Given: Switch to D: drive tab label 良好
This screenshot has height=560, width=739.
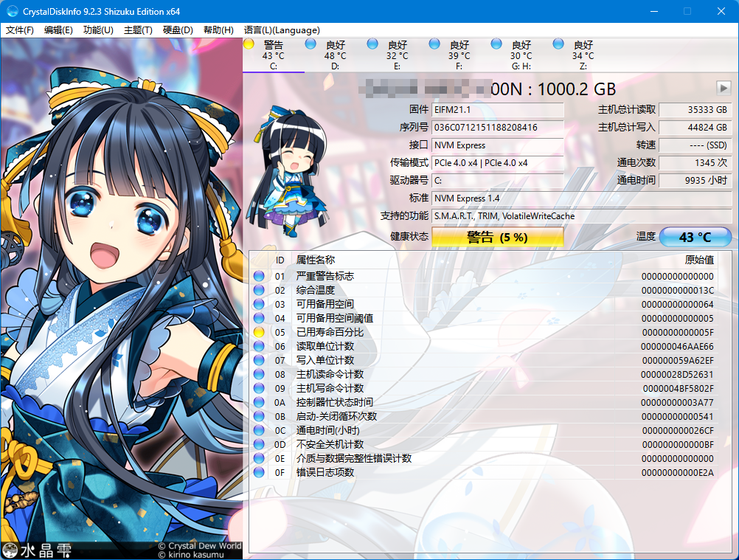Looking at the screenshot, I should click(336, 45).
